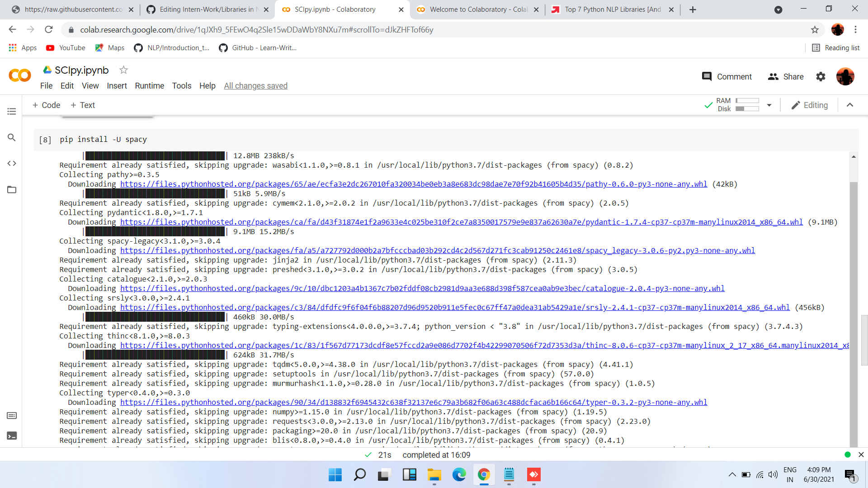The image size is (868, 488).
Task: Open Microsoft Edge from the taskbar
Action: point(459,474)
